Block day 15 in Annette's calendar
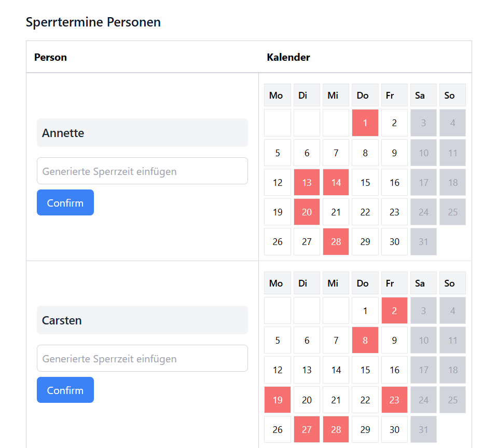The image size is (497, 448). coord(365,182)
